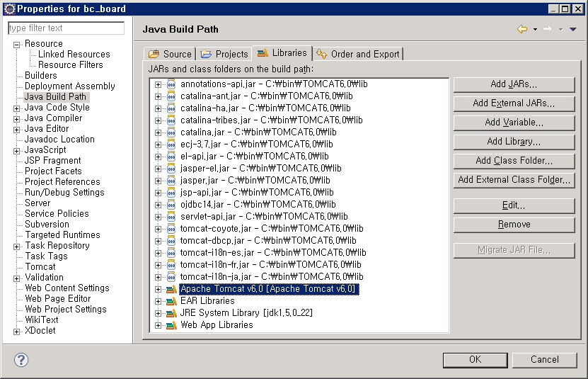This screenshot has height=379, width=588.
Task: Expand the Validation tree node
Action: (x=17, y=278)
